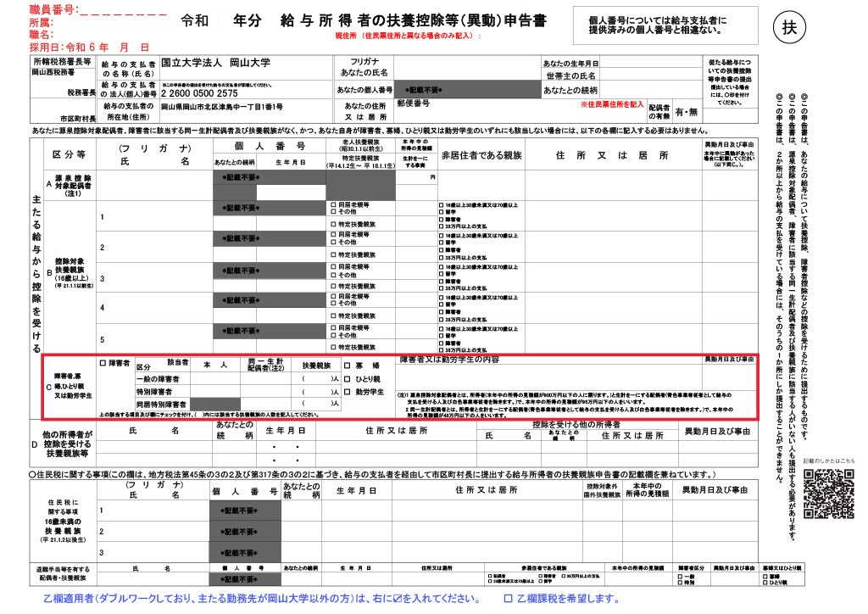Click the address field for under-16 dependent 2
868x614 pixels.
[x=486, y=531]
